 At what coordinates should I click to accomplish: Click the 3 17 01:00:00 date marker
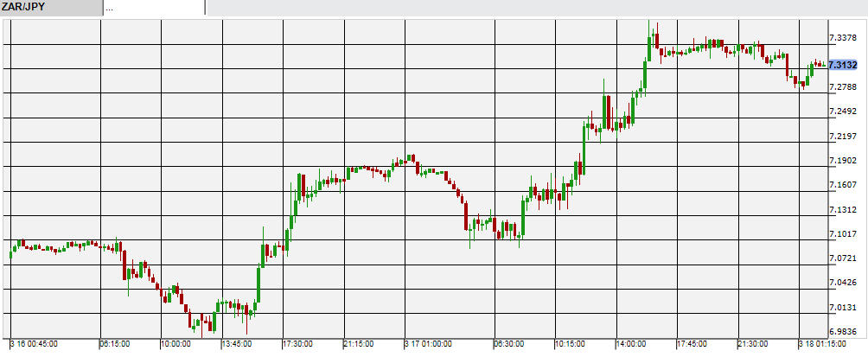(x=429, y=344)
